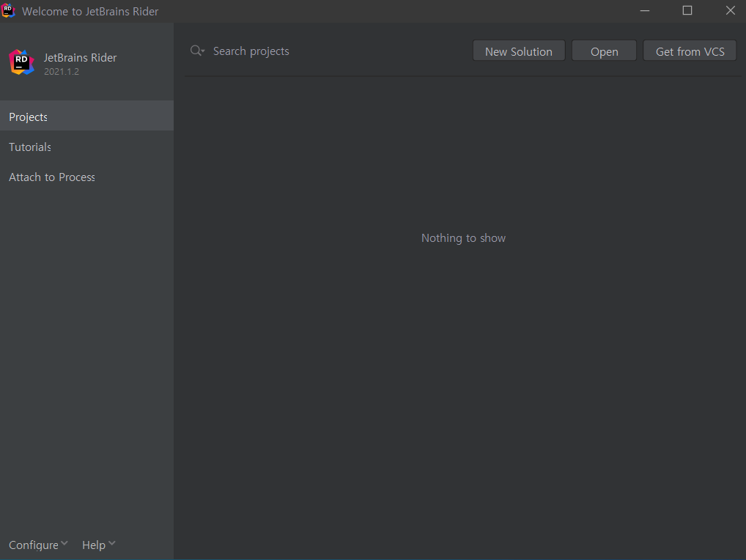Click the Open button

click(x=604, y=51)
